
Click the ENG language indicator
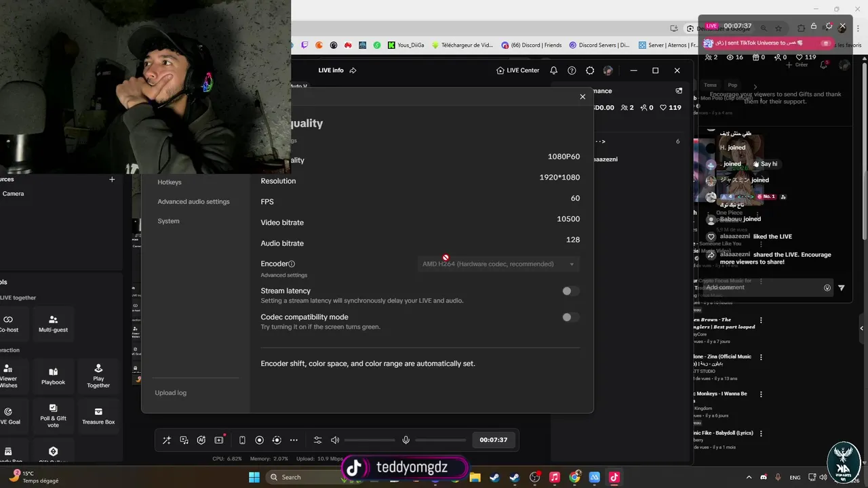(794, 477)
